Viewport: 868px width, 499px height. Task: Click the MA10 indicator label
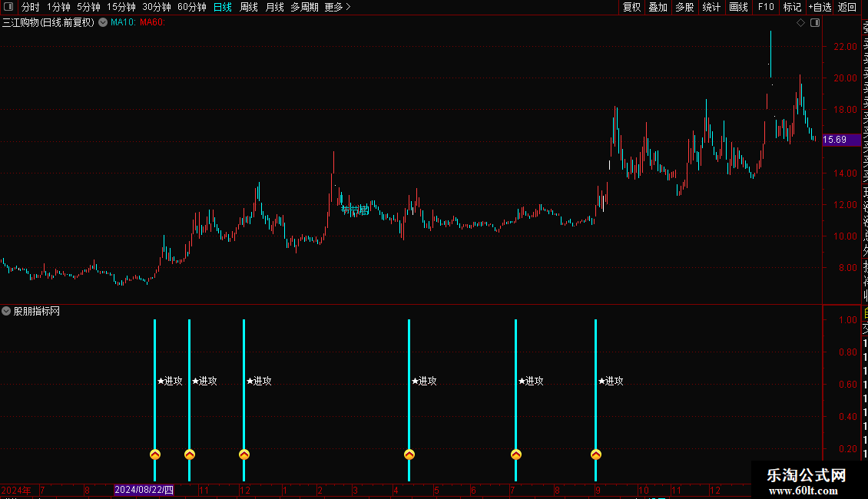pos(123,22)
